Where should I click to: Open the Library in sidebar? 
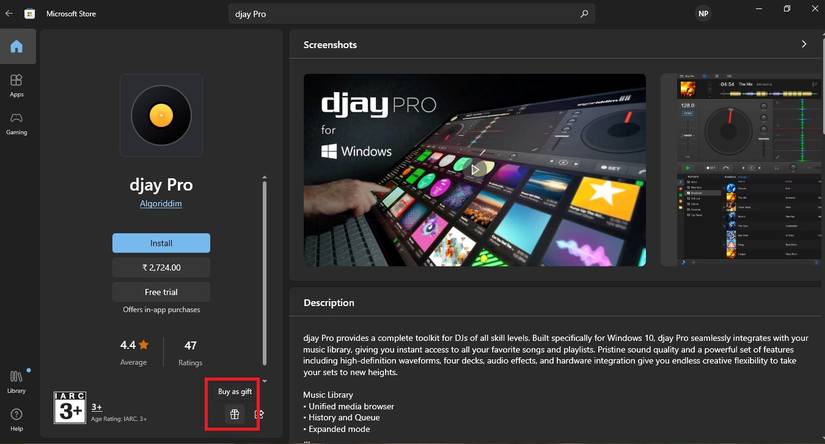17,382
